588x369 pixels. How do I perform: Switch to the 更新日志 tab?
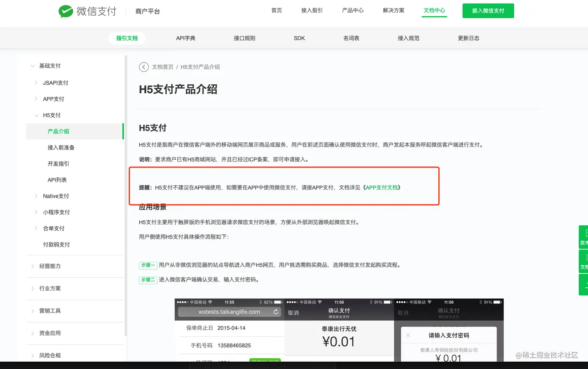tap(469, 38)
